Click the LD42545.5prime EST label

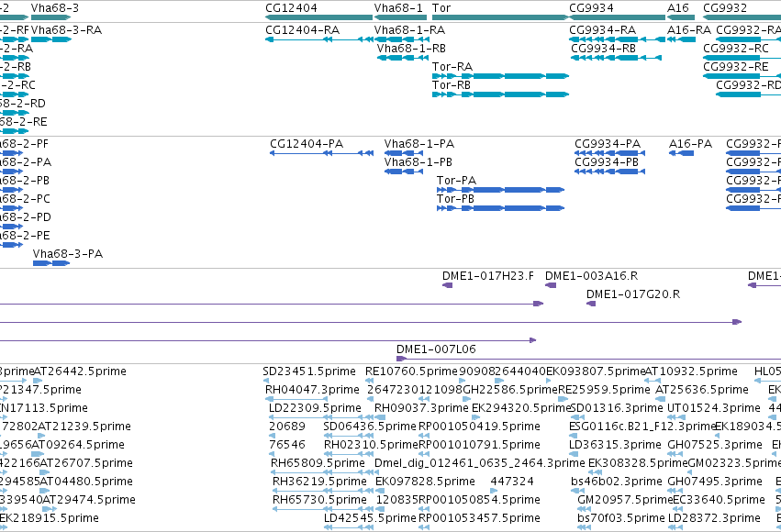370,518
